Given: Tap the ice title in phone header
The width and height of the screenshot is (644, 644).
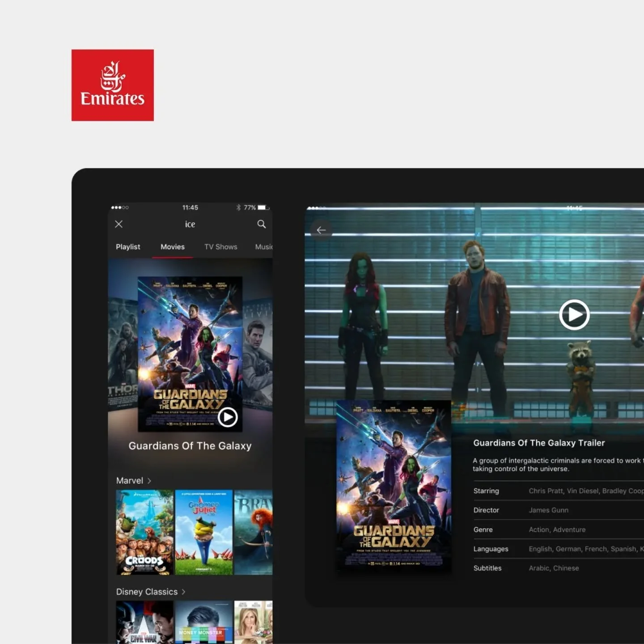Looking at the screenshot, I should pyautogui.click(x=190, y=224).
